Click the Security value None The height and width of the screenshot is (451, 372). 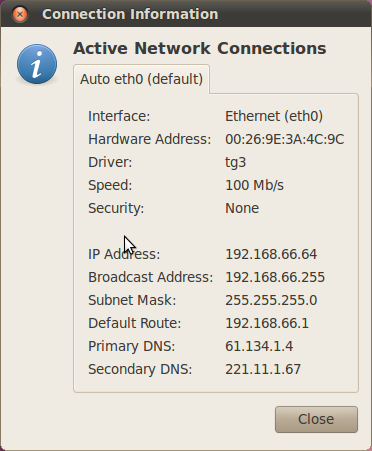click(242, 208)
